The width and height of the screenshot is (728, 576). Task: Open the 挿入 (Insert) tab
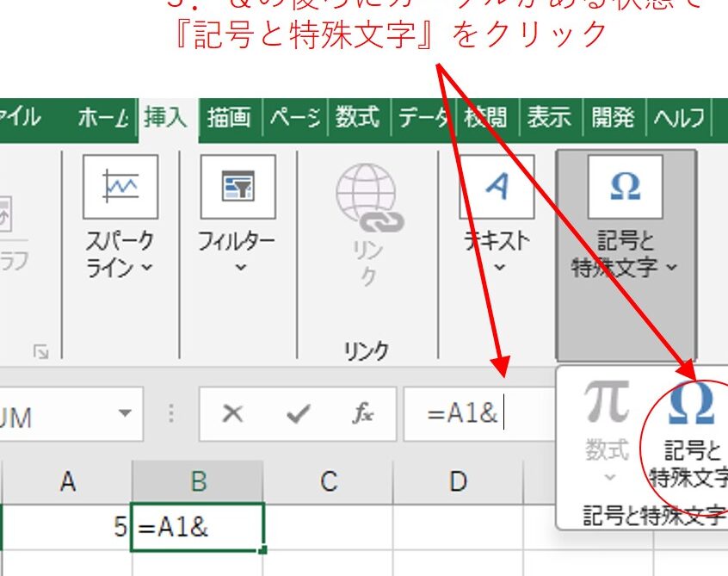(166, 118)
